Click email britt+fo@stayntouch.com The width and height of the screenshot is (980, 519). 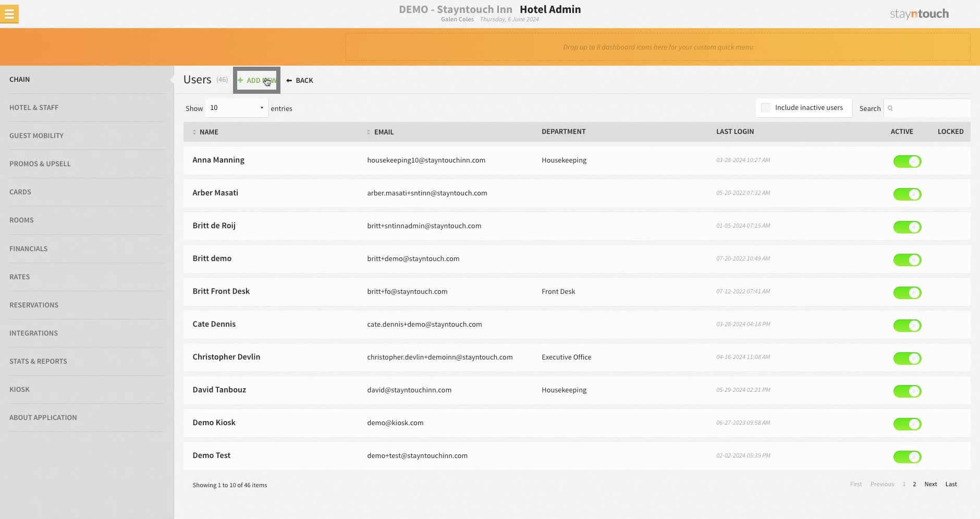pyautogui.click(x=407, y=292)
